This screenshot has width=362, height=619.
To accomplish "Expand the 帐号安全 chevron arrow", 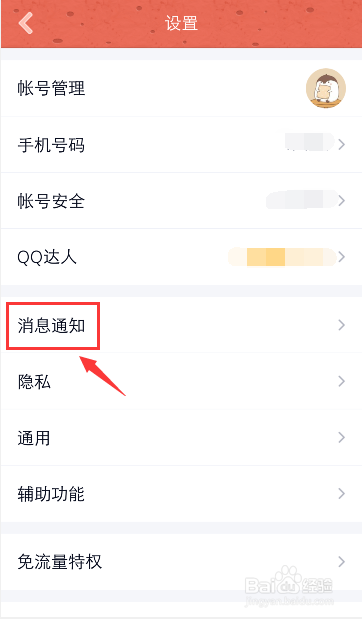I will click(x=341, y=201).
